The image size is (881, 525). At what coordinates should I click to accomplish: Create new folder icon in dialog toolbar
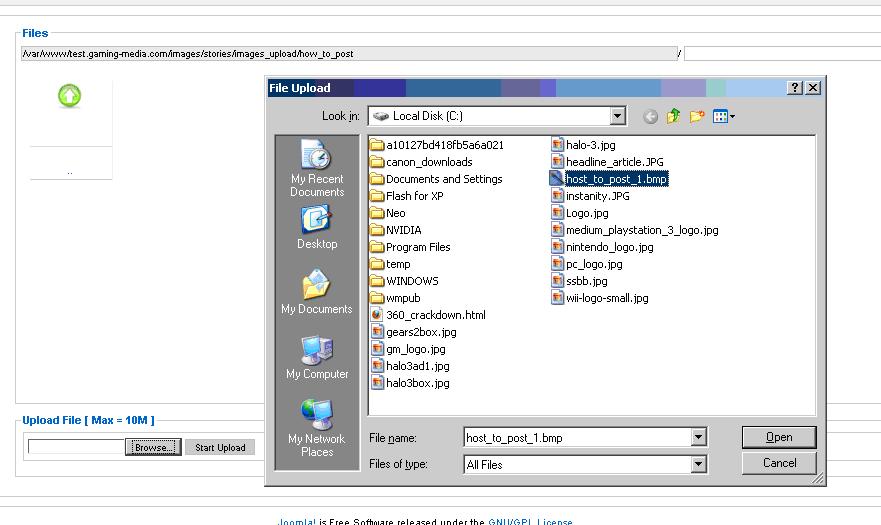click(x=697, y=116)
